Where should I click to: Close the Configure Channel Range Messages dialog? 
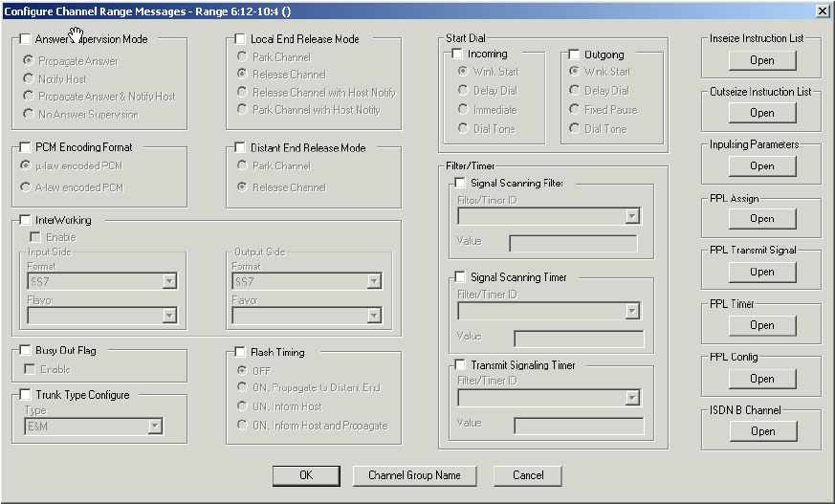821,10
